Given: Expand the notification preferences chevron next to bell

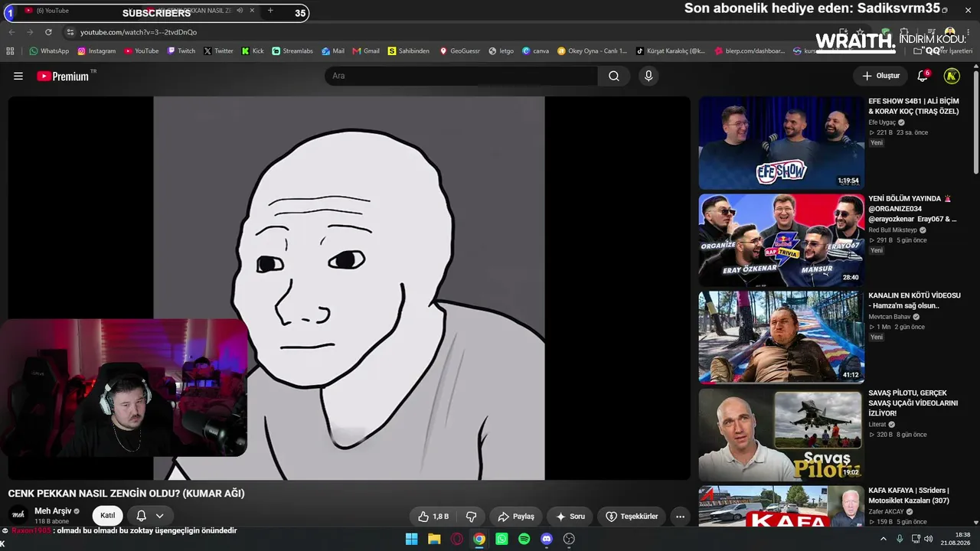Looking at the screenshot, I should pyautogui.click(x=159, y=516).
